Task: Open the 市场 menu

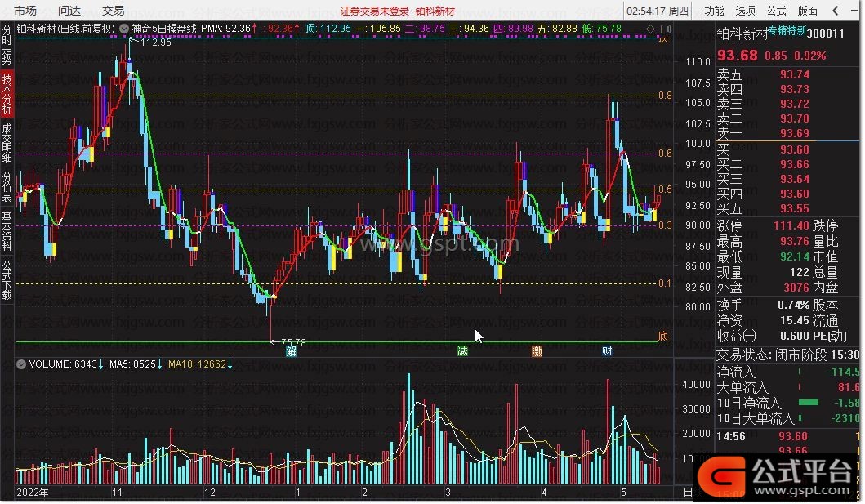Action: [25, 11]
